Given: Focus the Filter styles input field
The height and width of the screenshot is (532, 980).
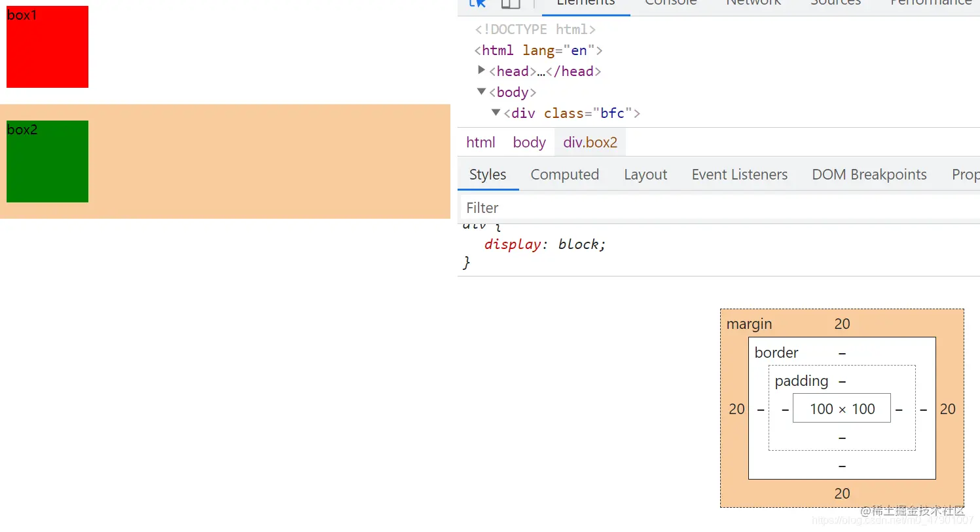Looking at the screenshot, I should 720,208.
